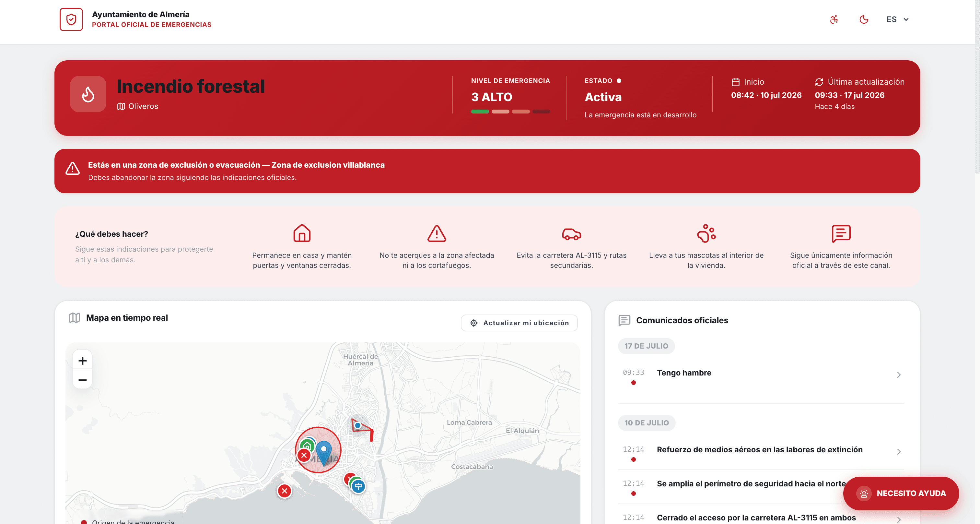
Task: Click the Ayuntamiento de Almería shield logo
Action: pyautogui.click(x=71, y=19)
